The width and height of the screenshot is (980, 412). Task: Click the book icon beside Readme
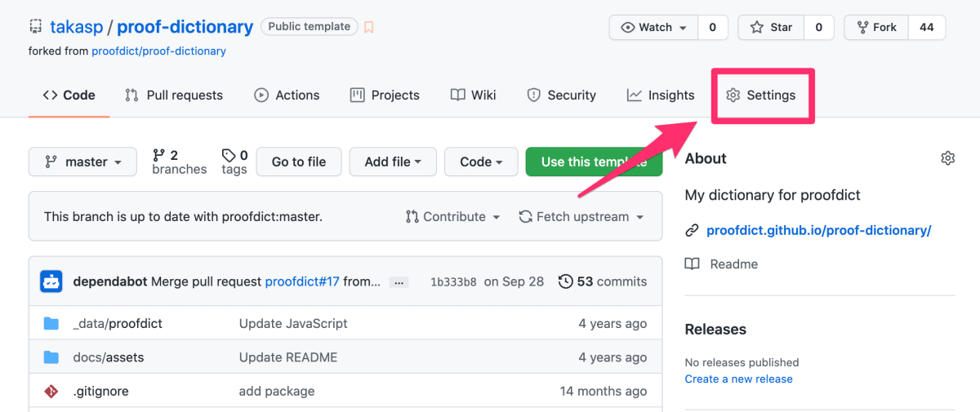click(x=692, y=264)
